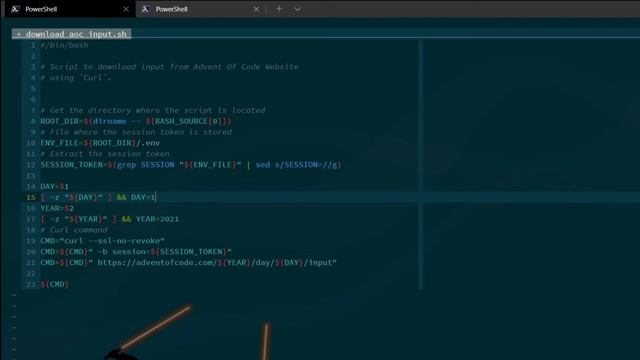This screenshot has height=360, width=640.
Task: Click line number 2 in gutter
Action: [33, 56]
